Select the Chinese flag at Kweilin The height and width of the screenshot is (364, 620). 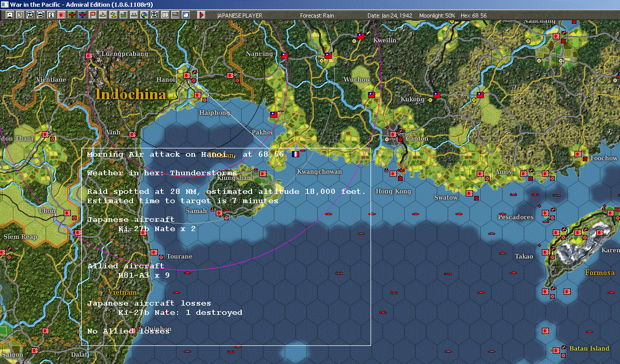click(361, 36)
